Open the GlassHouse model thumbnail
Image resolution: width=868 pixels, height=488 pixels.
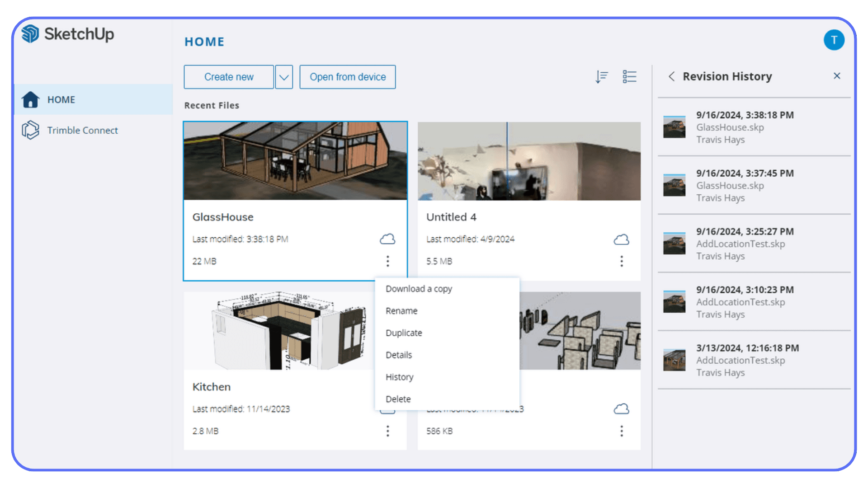point(295,160)
